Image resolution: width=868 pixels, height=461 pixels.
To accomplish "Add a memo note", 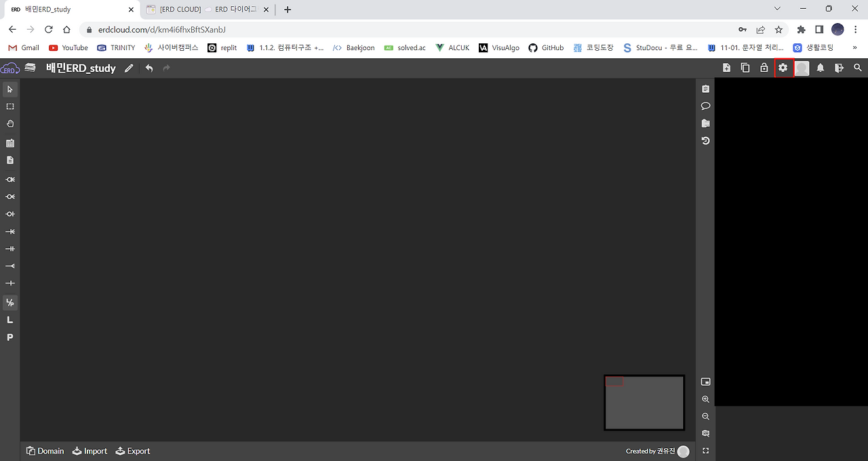I will coord(10,161).
